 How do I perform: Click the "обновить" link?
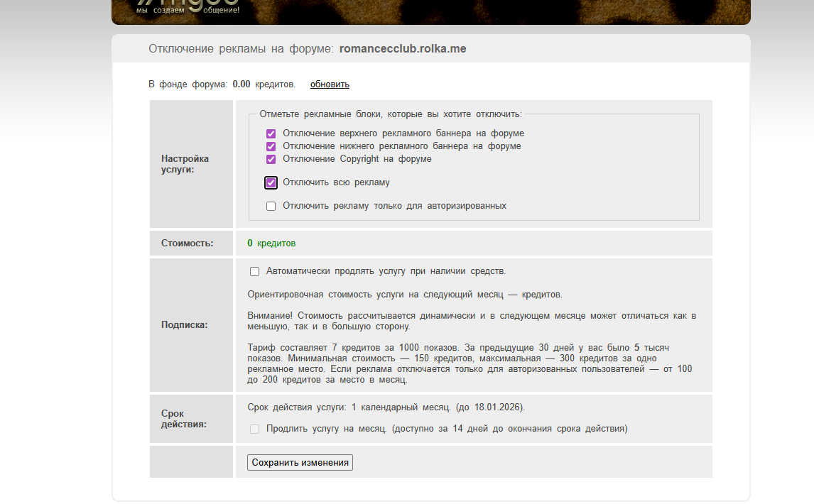(x=330, y=84)
